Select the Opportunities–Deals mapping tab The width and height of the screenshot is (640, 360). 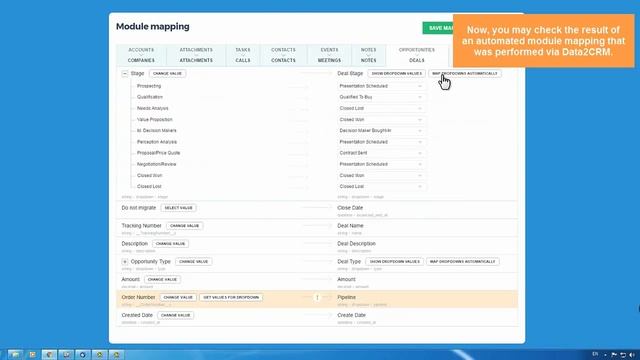(x=417, y=55)
